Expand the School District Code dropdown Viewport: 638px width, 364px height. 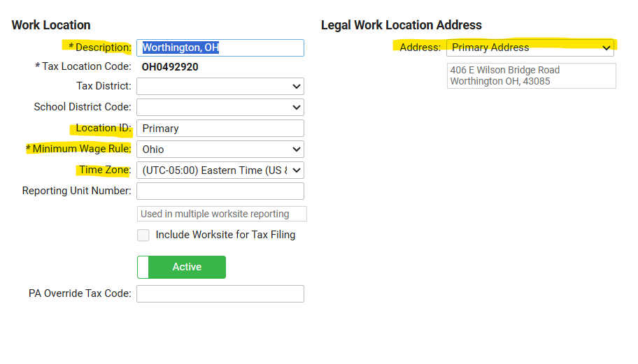[220, 107]
